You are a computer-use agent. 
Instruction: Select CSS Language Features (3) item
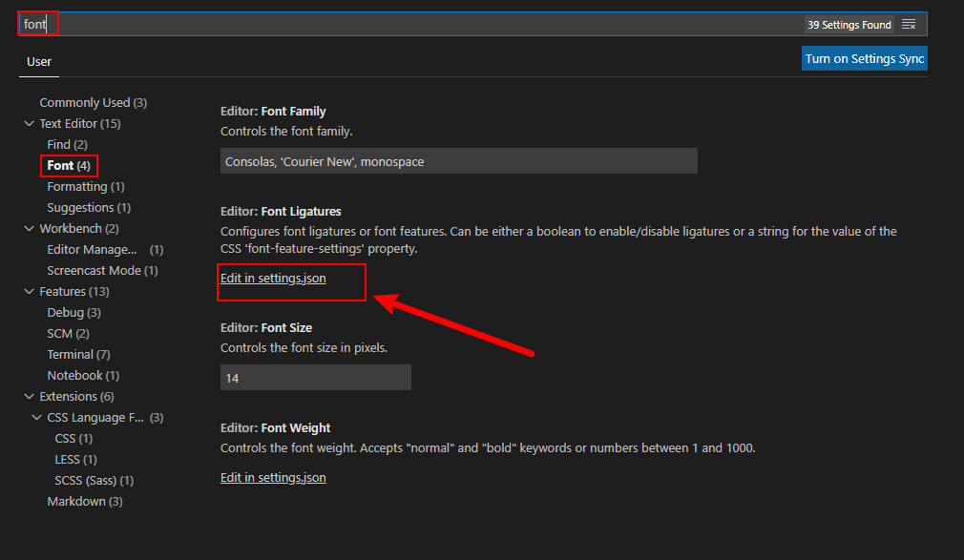click(105, 418)
